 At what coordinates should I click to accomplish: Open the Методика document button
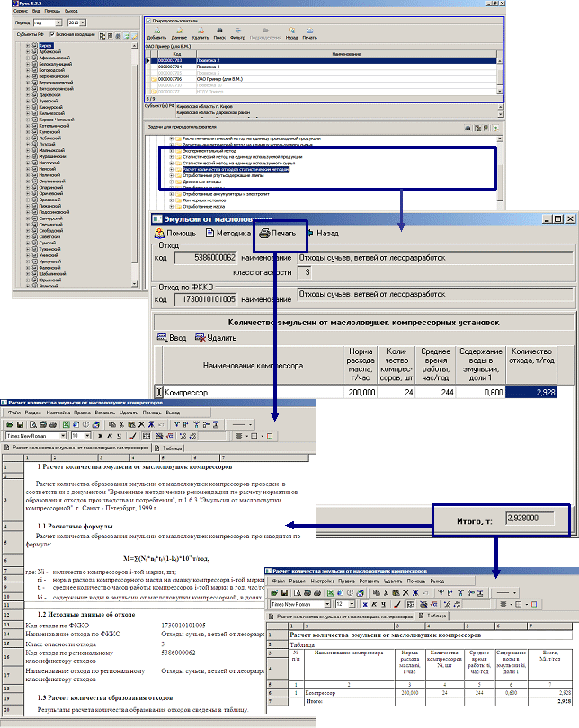click(x=227, y=233)
